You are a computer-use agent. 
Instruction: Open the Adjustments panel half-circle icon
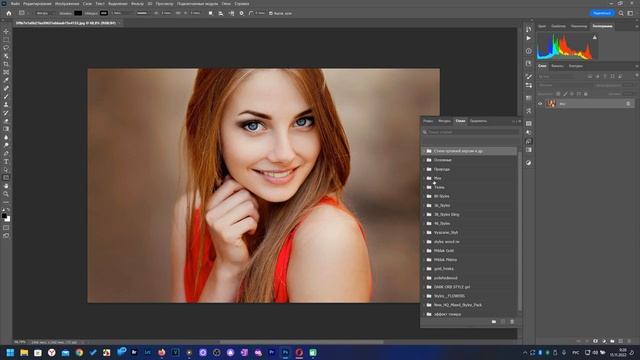pos(529,163)
